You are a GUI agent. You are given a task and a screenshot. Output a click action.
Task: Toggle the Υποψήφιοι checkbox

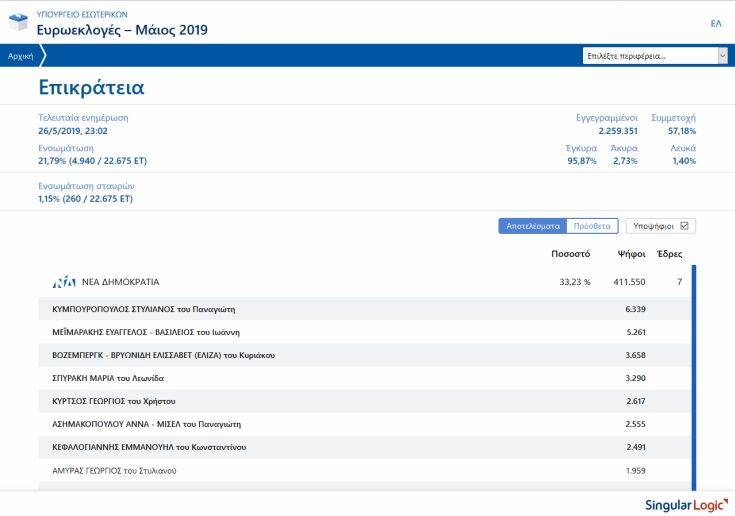[x=684, y=226]
